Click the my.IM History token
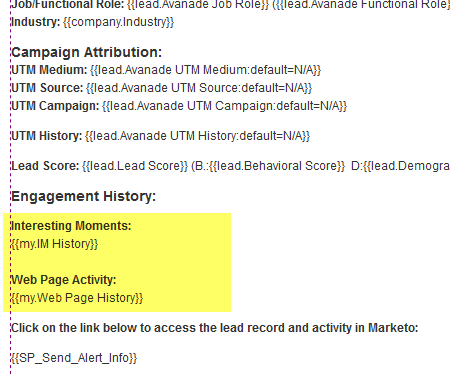The width and height of the screenshot is (450, 376). click(x=55, y=244)
